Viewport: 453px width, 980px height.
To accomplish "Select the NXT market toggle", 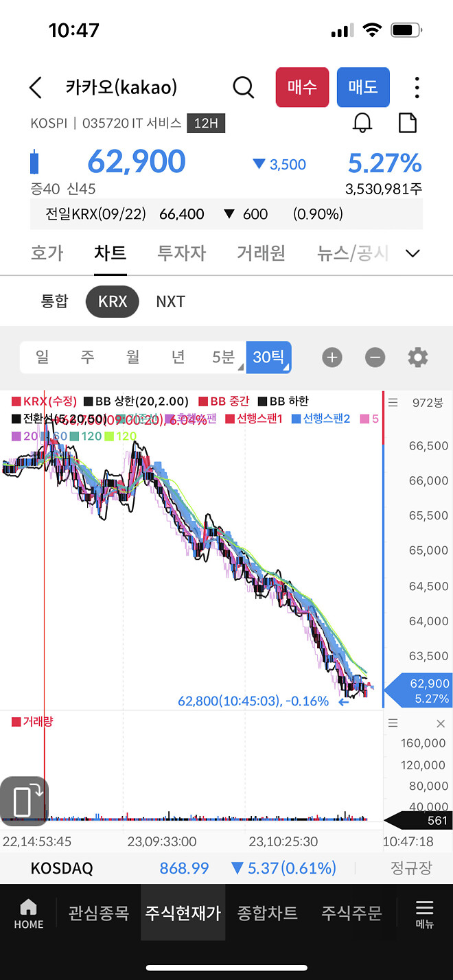I will coord(170,301).
